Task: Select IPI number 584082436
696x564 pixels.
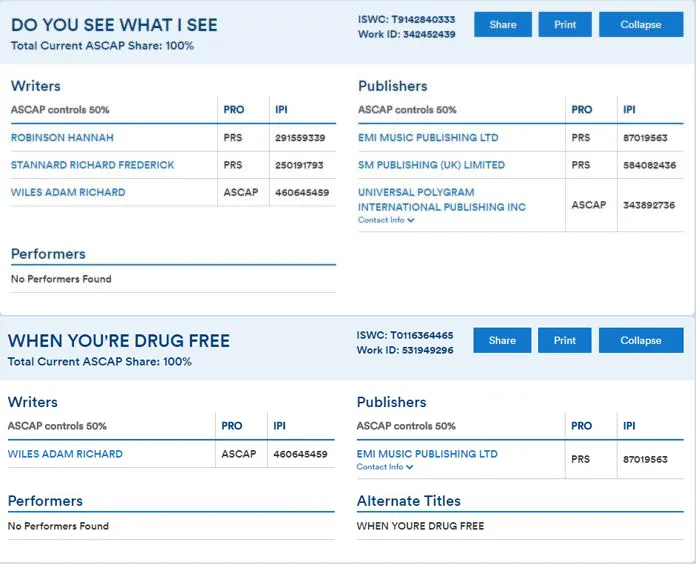Action: [x=649, y=166]
